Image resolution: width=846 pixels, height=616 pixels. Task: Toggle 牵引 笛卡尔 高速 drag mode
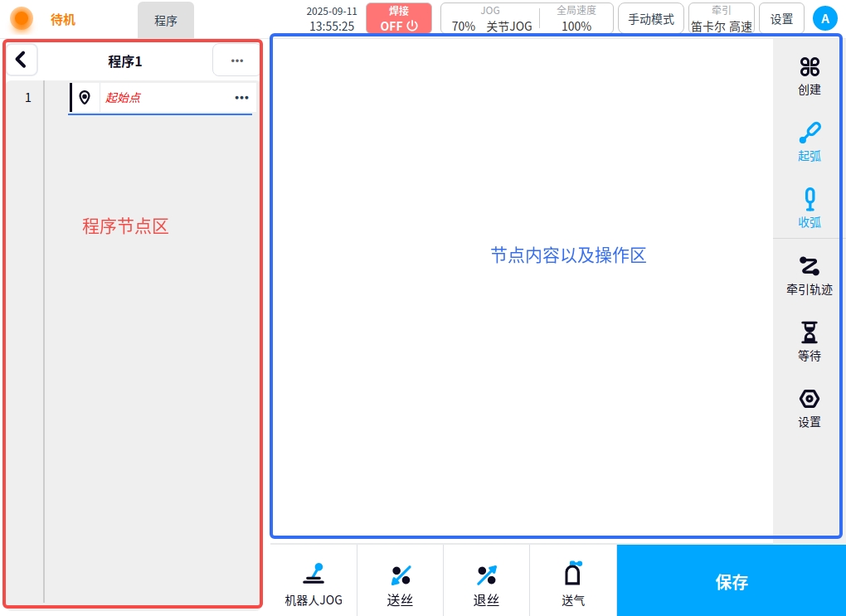pos(721,18)
